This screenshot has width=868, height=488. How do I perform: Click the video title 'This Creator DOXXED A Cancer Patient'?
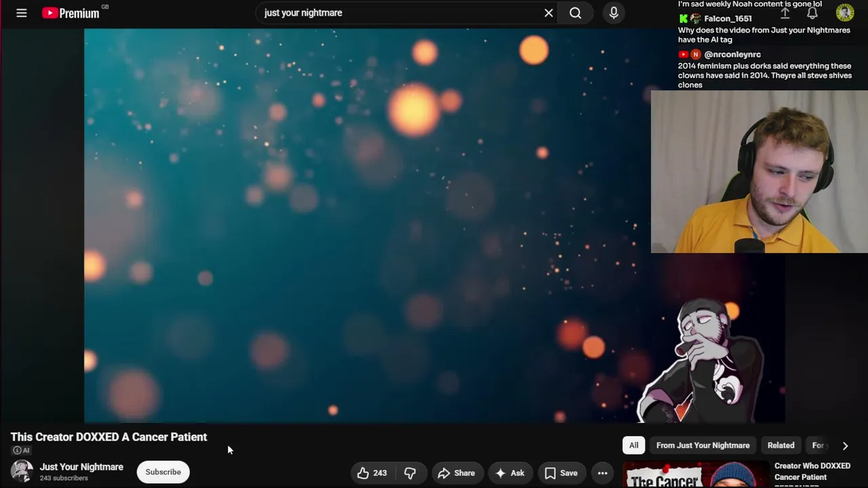108,437
